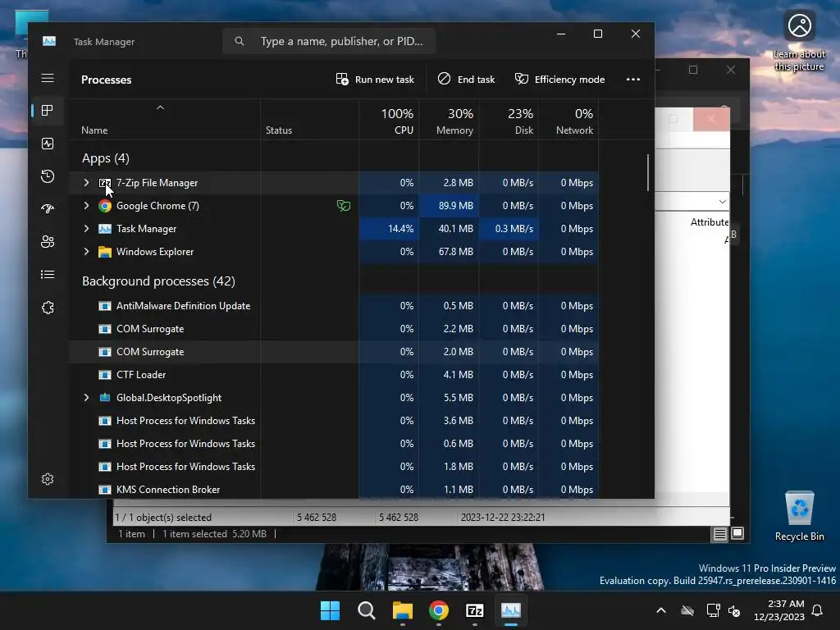The width and height of the screenshot is (840, 630).
Task: Expand the Global.DesktopSpotlight process group
Action: pyautogui.click(x=86, y=398)
